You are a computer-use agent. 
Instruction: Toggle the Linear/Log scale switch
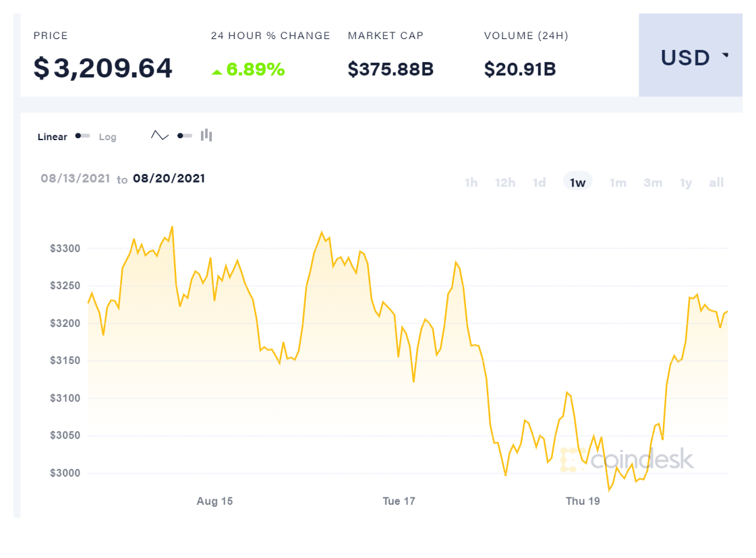(x=83, y=136)
